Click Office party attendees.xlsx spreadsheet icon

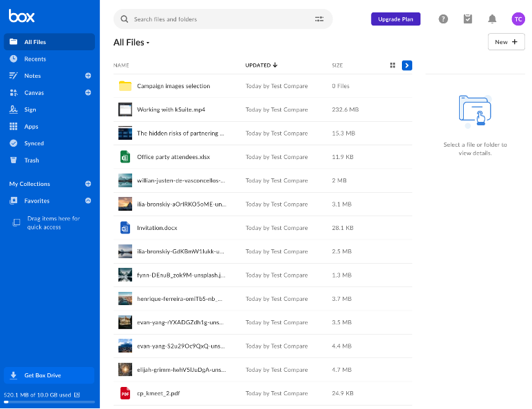(125, 157)
